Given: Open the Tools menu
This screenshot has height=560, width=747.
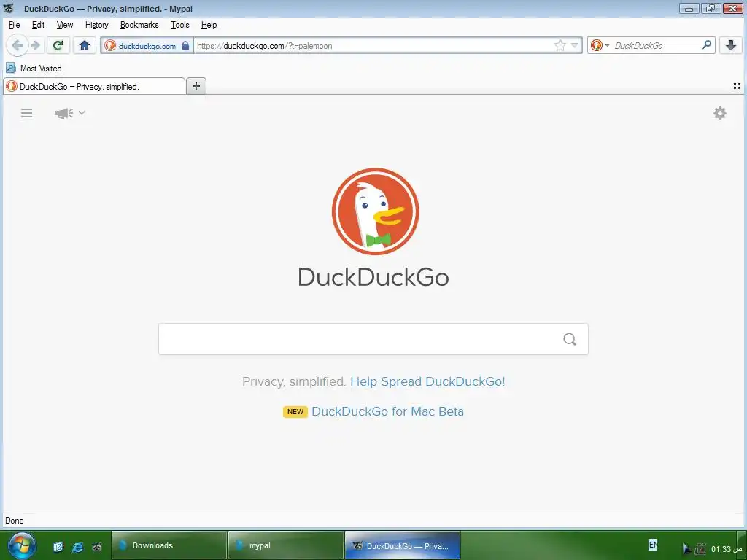Looking at the screenshot, I should [180, 25].
